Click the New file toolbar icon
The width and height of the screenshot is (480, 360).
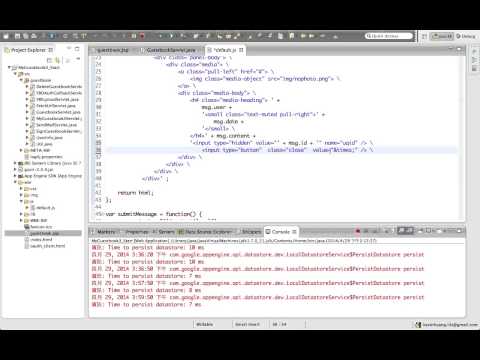coord(6,36)
